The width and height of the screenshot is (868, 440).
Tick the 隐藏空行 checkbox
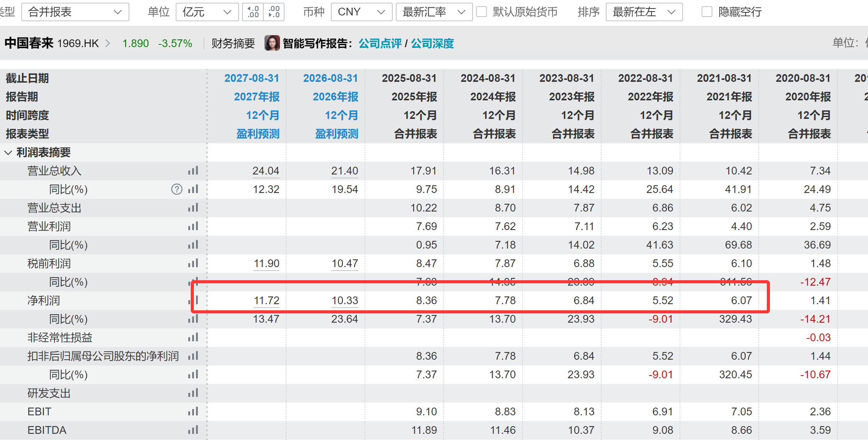pyautogui.click(x=707, y=12)
